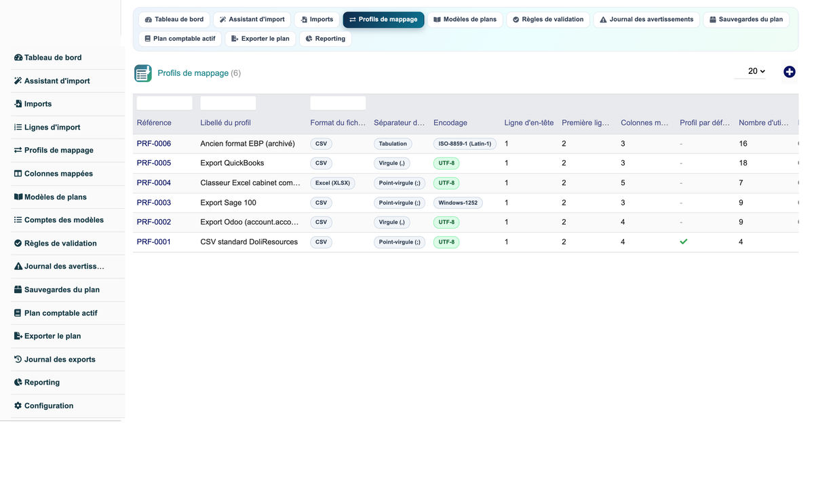814x504 pixels.
Task: Open the Reporting top tab
Action: coord(325,39)
